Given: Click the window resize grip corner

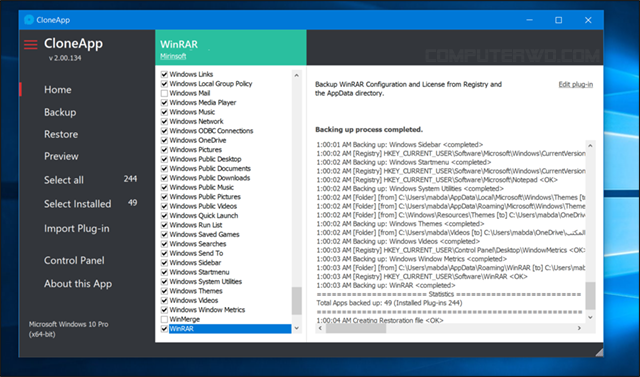Looking at the screenshot, I should click(598, 353).
